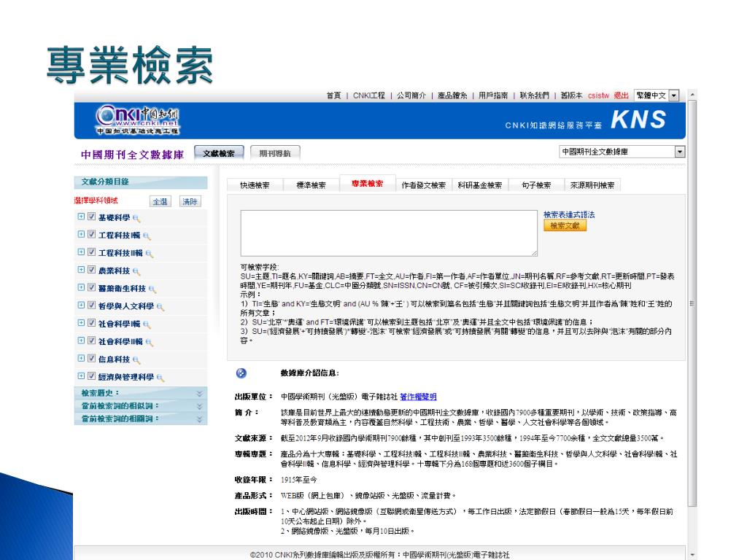Toggle the 信息科技 checkbox
Image resolution: width=747 pixels, height=560 pixels.
point(91,358)
